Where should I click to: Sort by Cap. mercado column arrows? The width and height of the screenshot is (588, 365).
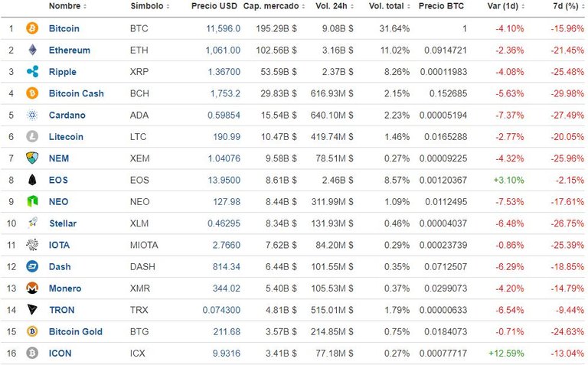[303, 6]
